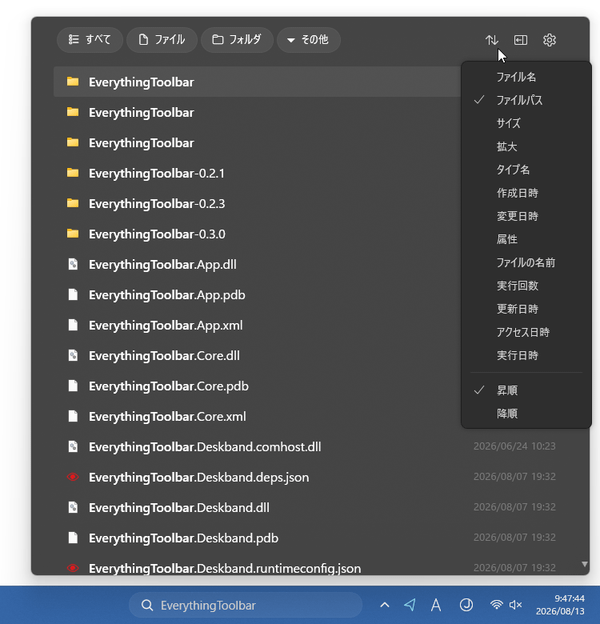Viewport: 600px width, 624px height.
Task: Click dll icon of EverythingToolbar.App.dll
Action: pos(73,264)
